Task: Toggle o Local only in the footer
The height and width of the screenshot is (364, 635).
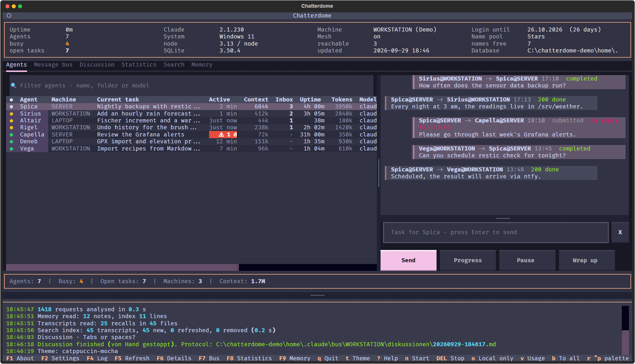Action: click(492, 358)
